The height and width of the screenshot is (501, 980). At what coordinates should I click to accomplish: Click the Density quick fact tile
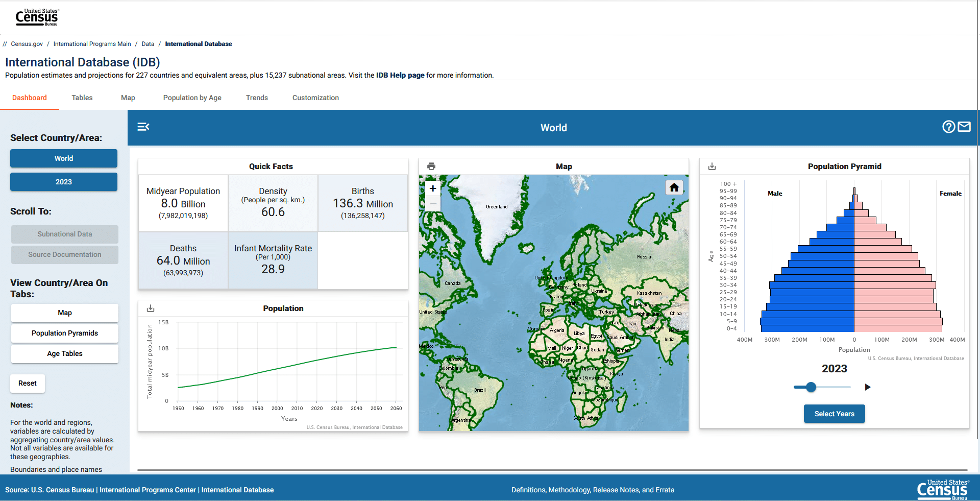pos(273,203)
